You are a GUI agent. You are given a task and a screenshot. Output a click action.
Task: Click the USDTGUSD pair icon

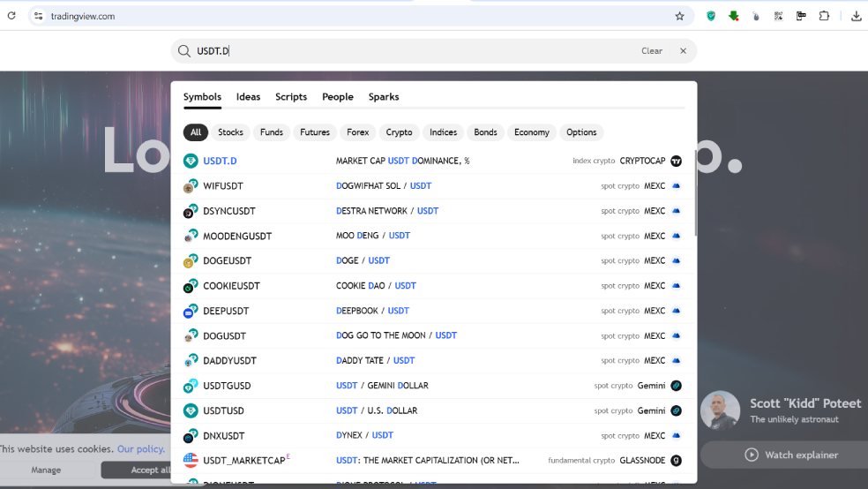(191, 386)
